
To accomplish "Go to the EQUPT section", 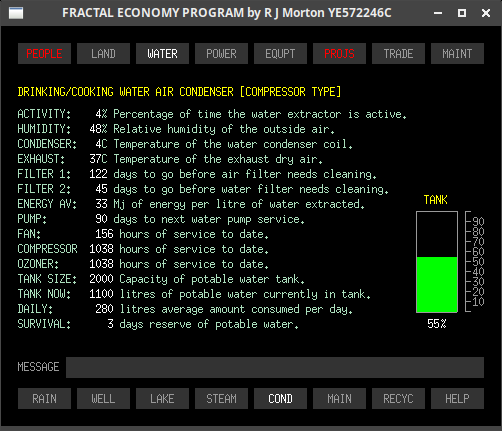I will click(x=280, y=53).
